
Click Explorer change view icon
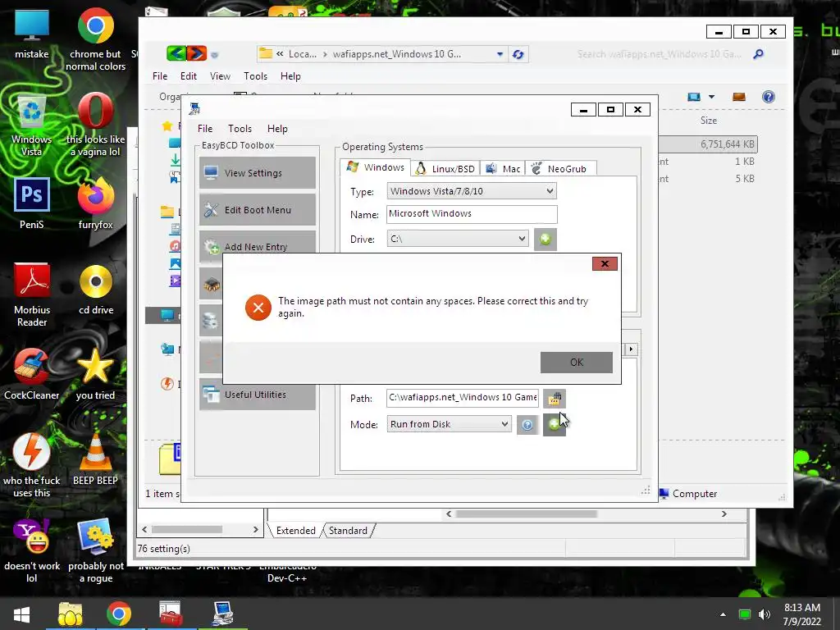pos(694,97)
